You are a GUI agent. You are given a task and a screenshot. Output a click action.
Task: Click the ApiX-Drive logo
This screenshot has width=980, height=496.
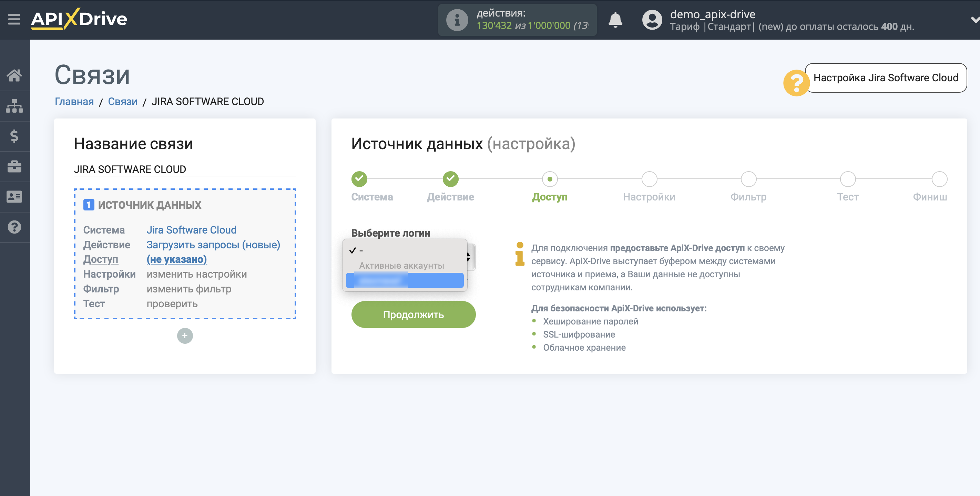(x=79, y=19)
